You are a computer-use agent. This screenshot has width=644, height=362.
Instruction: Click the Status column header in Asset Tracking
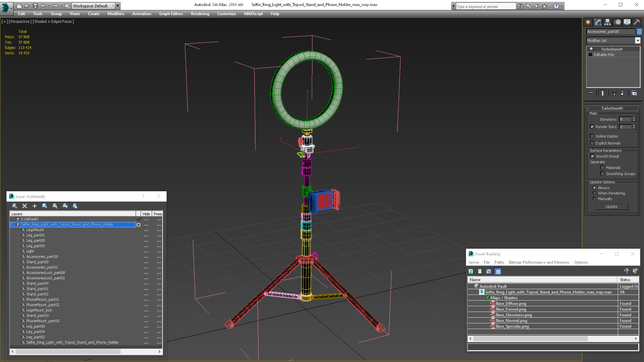[x=628, y=280]
